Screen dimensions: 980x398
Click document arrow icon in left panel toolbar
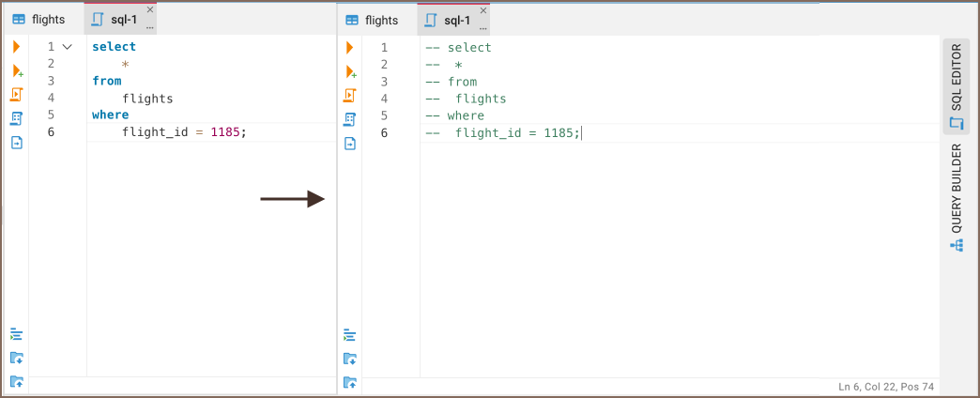(x=17, y=143)
